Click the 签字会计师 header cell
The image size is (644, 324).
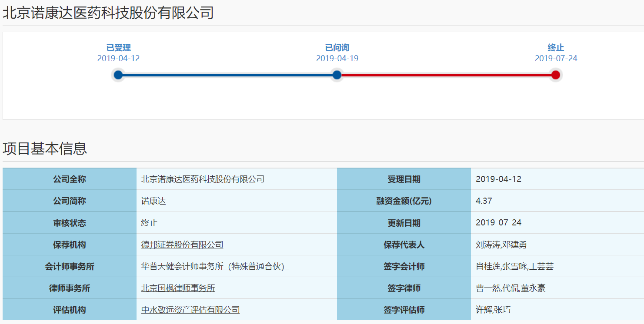pos(404,266)
